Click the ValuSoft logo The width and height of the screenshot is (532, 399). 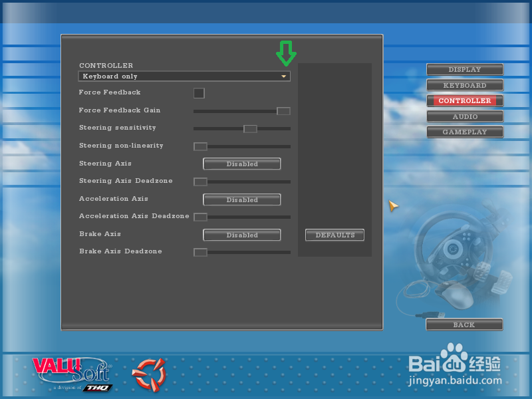pos(72,374)
